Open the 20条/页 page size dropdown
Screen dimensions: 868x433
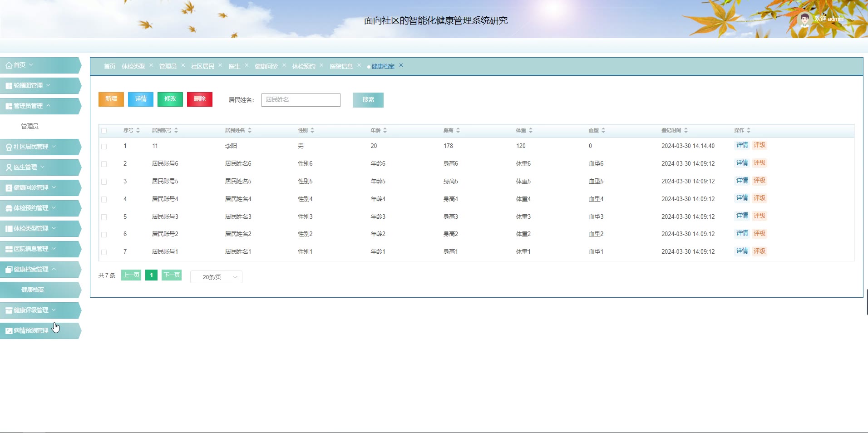(x=216, y=277)
